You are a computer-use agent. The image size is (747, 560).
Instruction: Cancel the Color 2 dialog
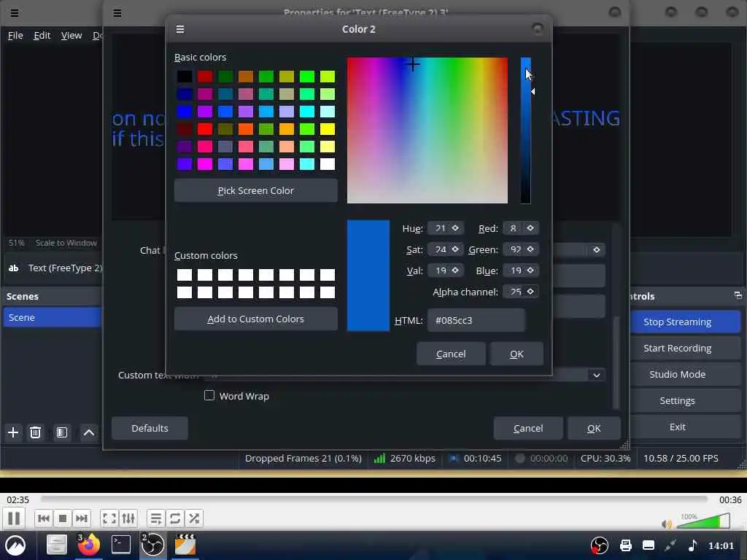pyautogui.click(x=451, y=354)
